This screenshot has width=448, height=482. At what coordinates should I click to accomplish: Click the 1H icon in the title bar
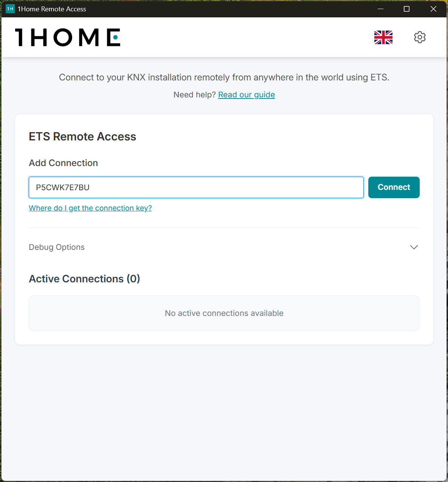click(10, 8)
